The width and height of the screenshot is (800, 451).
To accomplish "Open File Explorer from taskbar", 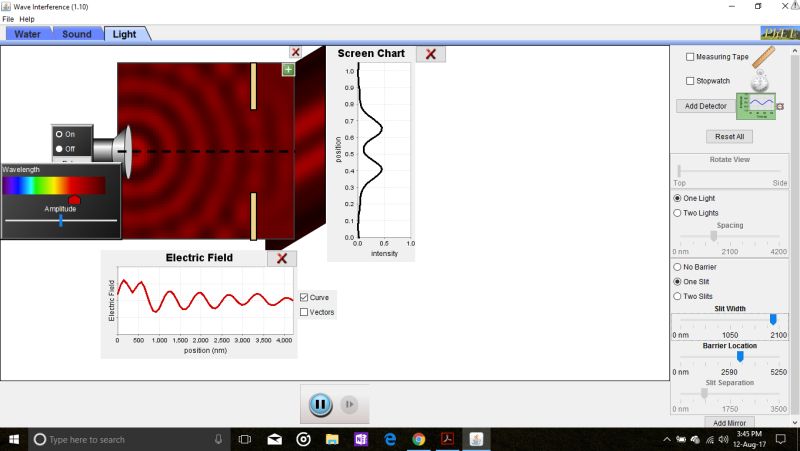I will [332, 439].
